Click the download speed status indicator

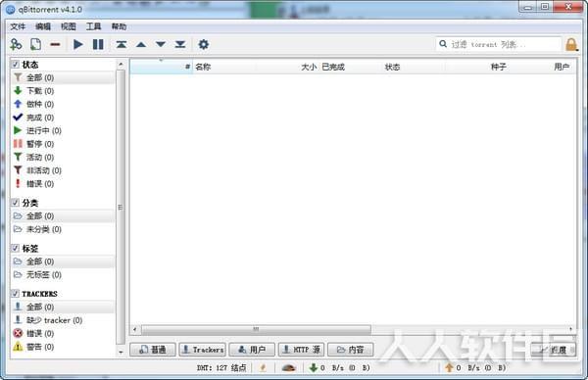click(340, 367)
